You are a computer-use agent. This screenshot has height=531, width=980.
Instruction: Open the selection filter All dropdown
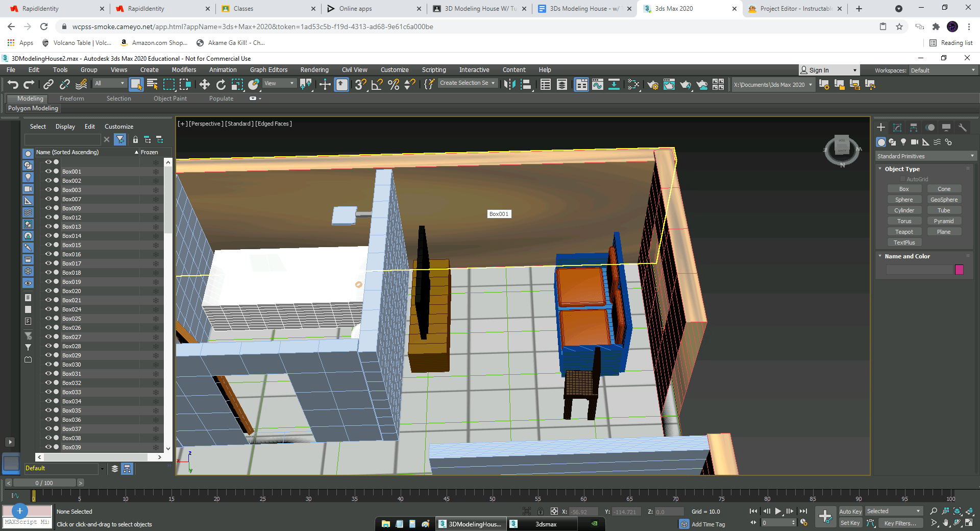coord(109,83)
